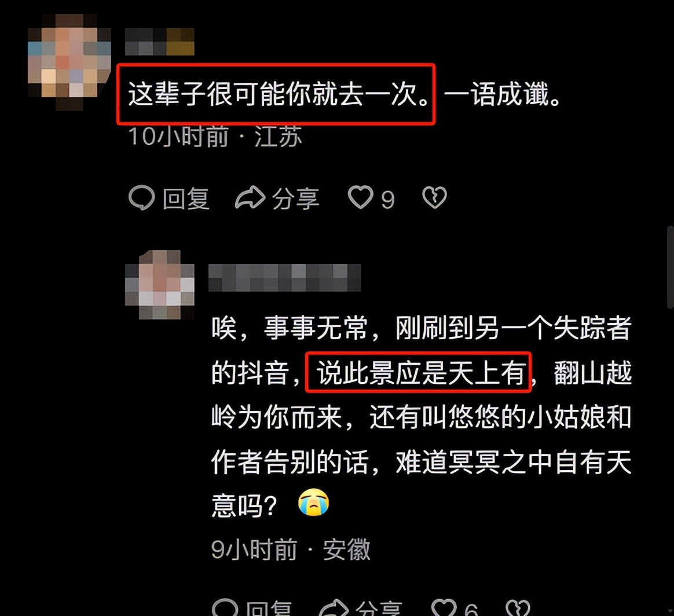This screenshot has height=616, width=674.
Task: Open the first commenter's blurred username
Action: [159, 42]
